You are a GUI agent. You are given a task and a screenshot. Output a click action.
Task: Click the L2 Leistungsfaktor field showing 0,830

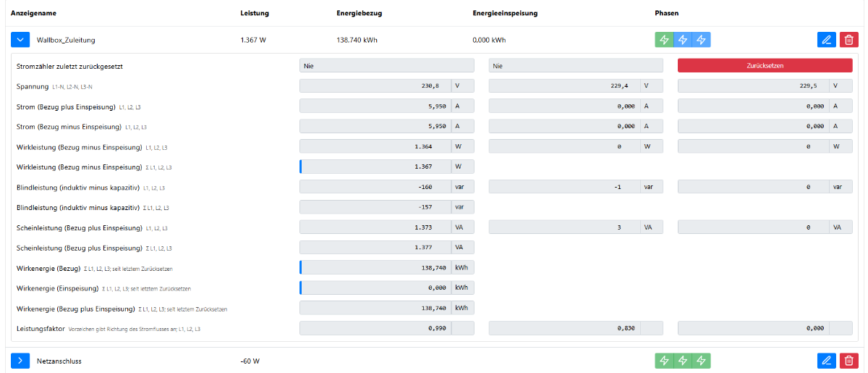pos(564,328)
